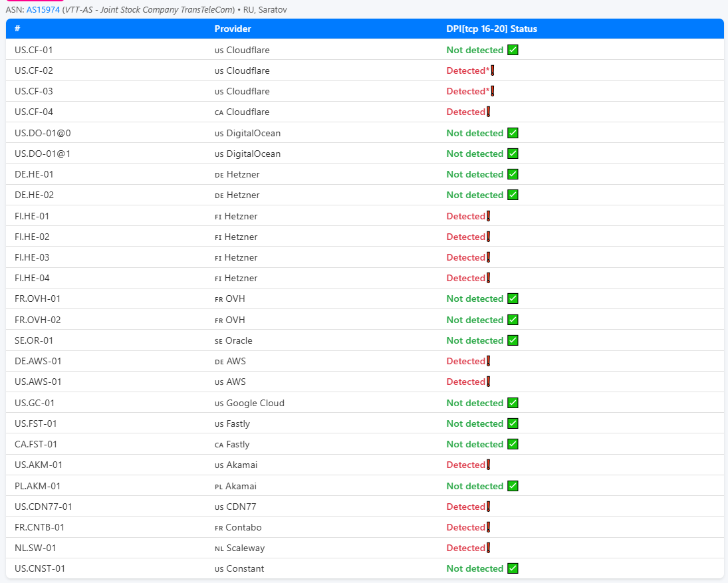This screenshot has width=728, height=583.
Task: Click the Contabo provider cell
Action: (243, 527)
